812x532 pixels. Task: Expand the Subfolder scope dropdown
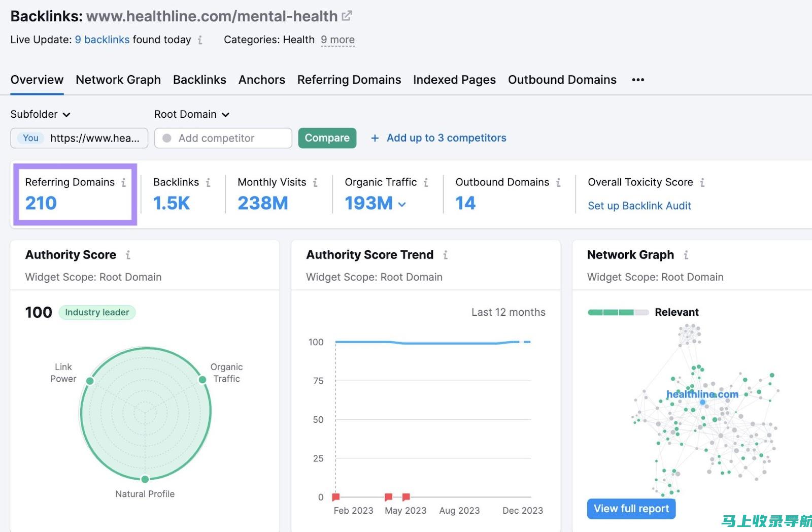tap(40, 114)
